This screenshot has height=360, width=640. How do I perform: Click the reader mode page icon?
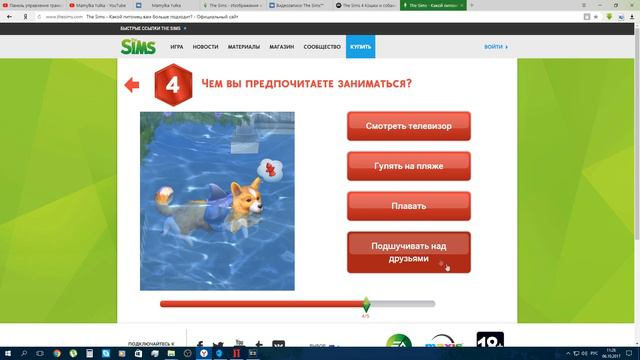tap(587, 17)
